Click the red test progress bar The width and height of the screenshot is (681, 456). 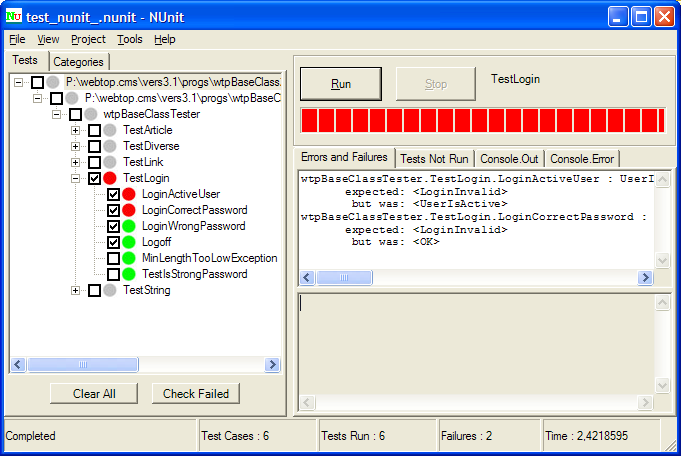pyautogui.click(x=483, y=121)
